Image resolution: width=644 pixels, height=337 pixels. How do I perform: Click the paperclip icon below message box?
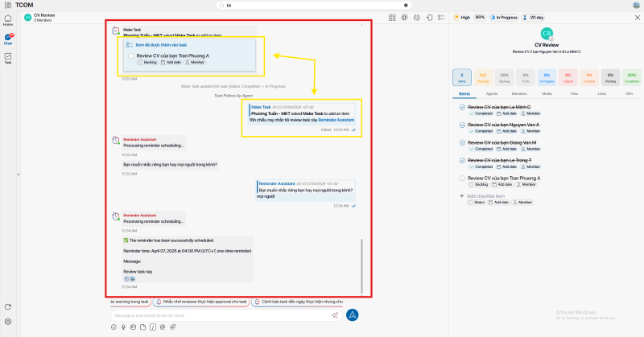[173, 327]
